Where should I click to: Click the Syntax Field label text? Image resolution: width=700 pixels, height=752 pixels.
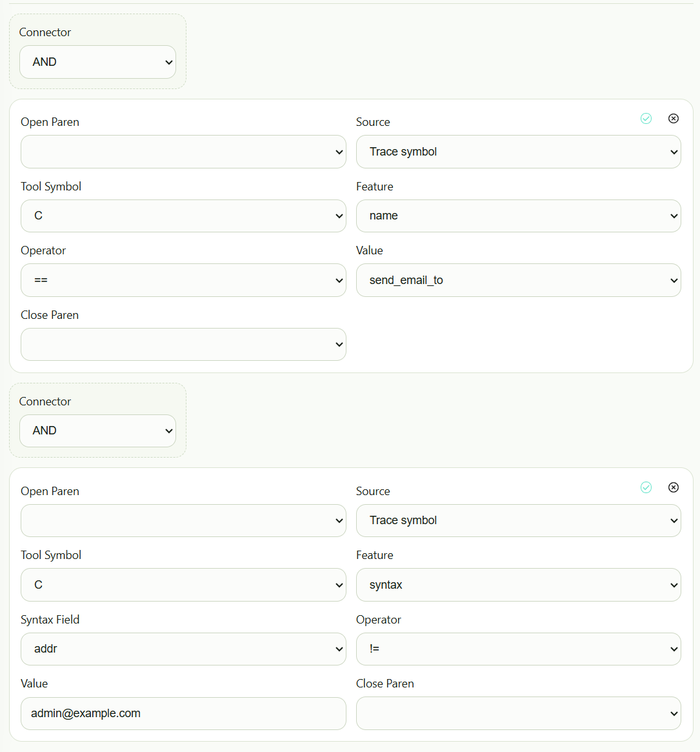[50, 620]
